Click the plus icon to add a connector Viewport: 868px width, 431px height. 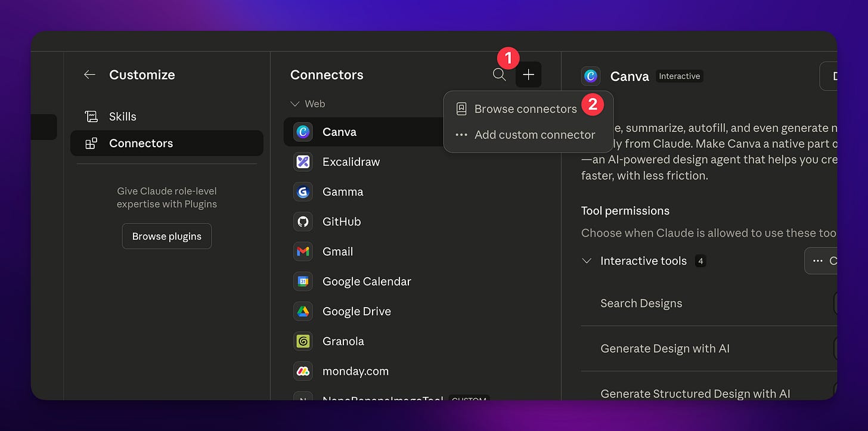[x=528, y=75]
